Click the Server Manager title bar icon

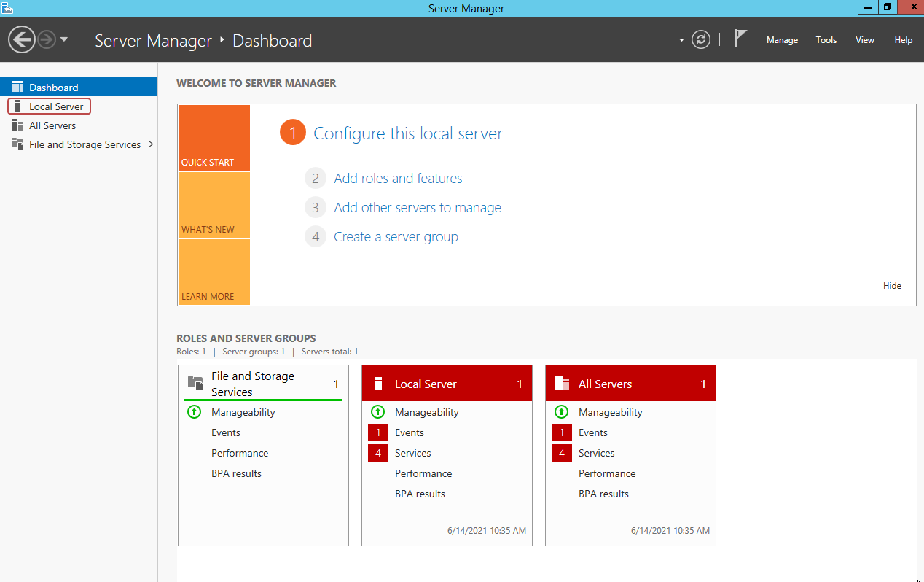[x=7, y=7]
